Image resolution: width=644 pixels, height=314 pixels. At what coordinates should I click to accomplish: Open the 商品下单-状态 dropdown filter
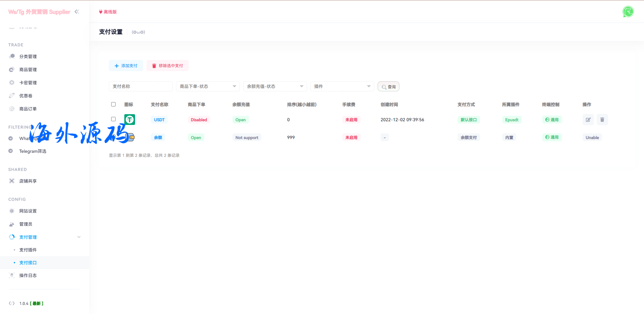point(208,87)
